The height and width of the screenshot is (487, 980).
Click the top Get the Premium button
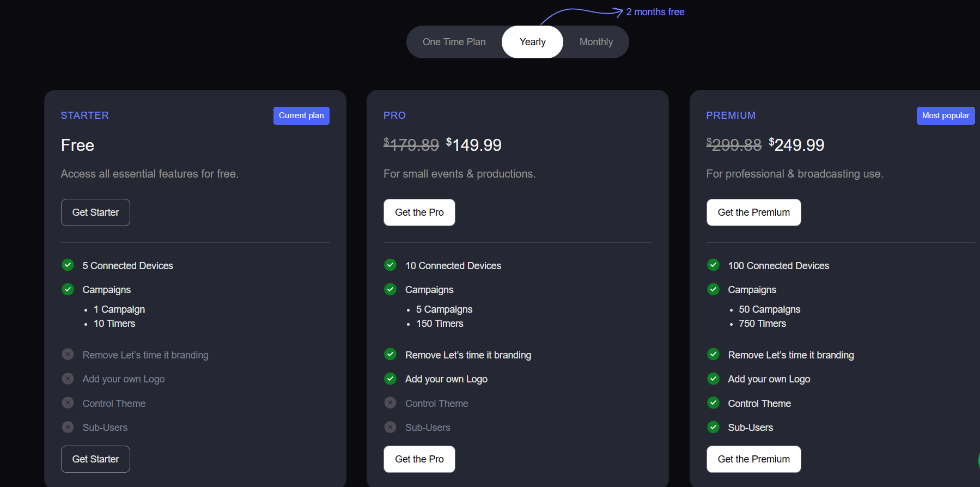(x=753, y=212)
